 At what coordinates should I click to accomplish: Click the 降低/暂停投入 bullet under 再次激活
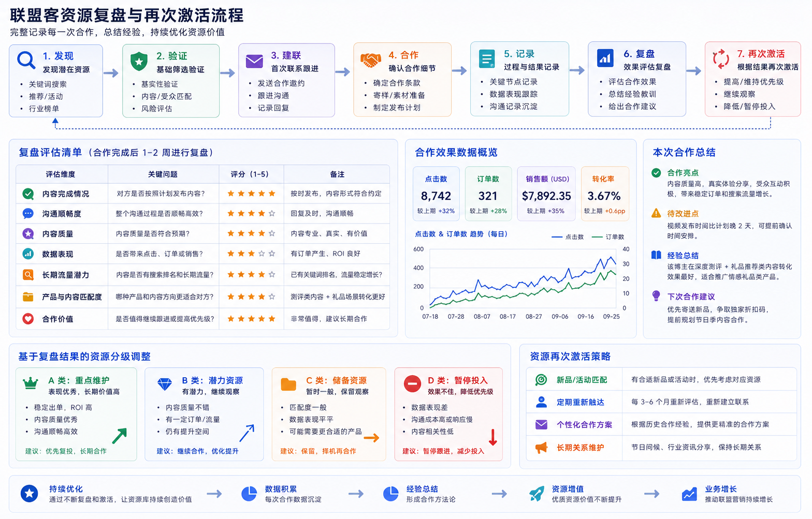point(749,107)
